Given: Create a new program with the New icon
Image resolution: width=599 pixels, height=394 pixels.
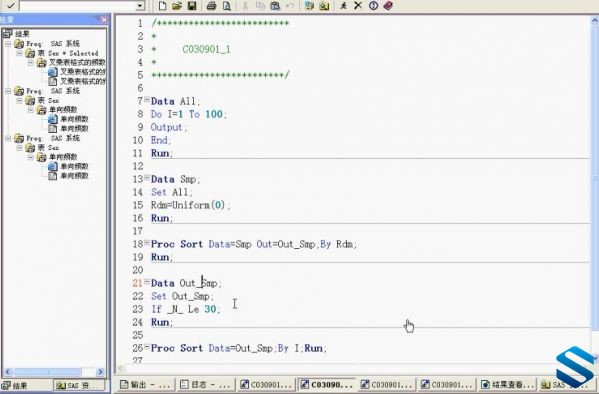Looking at the screenshot, I should point(162,6).
